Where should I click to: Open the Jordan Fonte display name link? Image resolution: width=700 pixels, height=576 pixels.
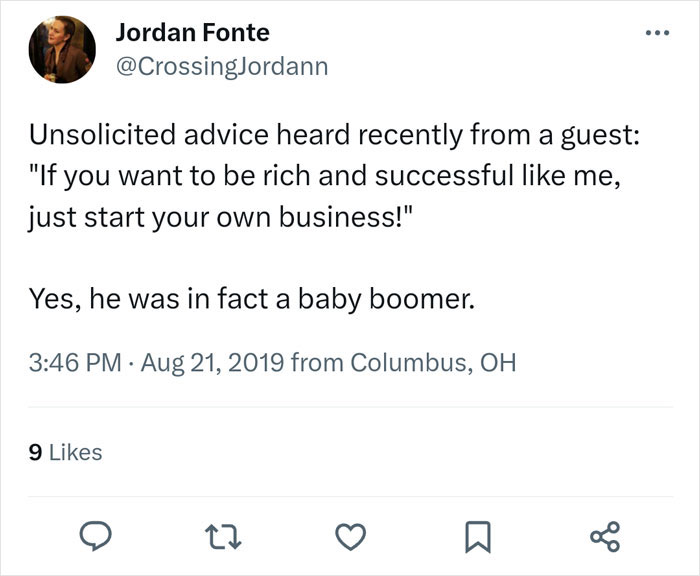coord(192,32)
